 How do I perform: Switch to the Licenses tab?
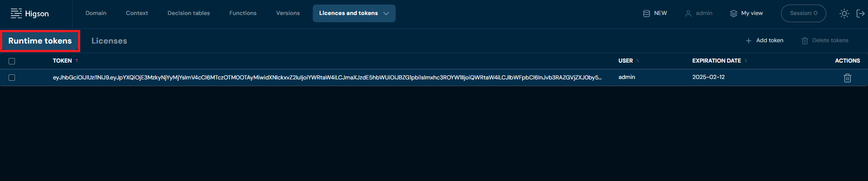109,41
